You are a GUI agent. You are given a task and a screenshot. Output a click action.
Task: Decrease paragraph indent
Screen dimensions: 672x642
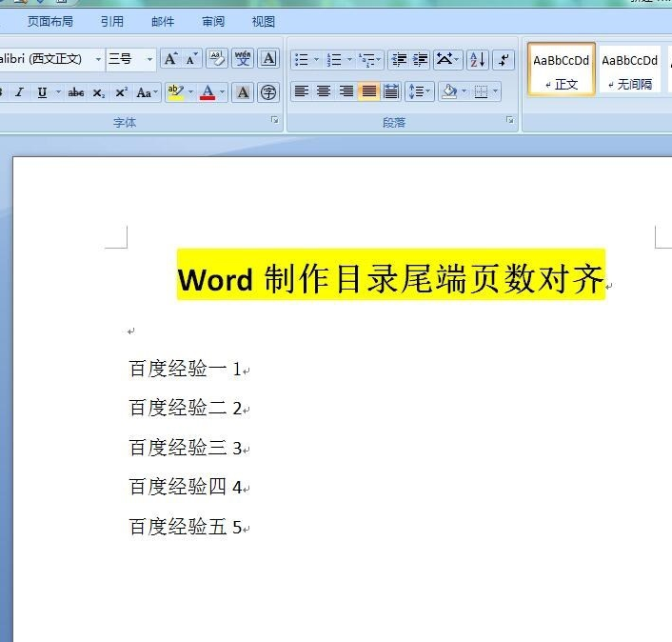400,60
